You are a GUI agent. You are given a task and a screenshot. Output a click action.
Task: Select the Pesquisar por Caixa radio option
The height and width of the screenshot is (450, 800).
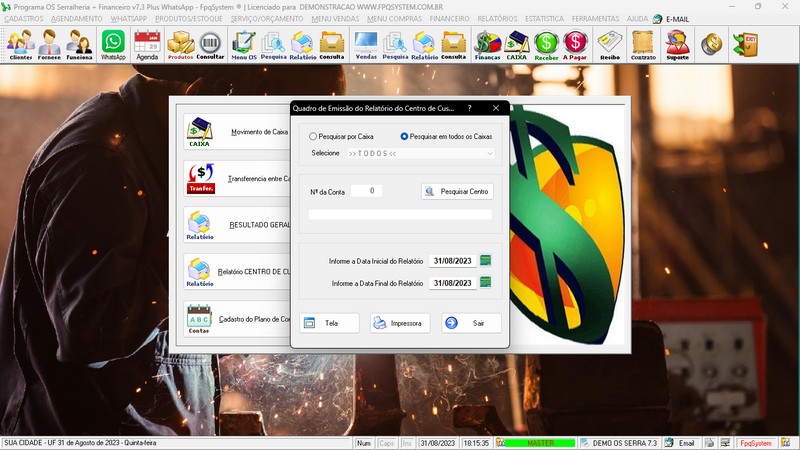coord(314,136)
